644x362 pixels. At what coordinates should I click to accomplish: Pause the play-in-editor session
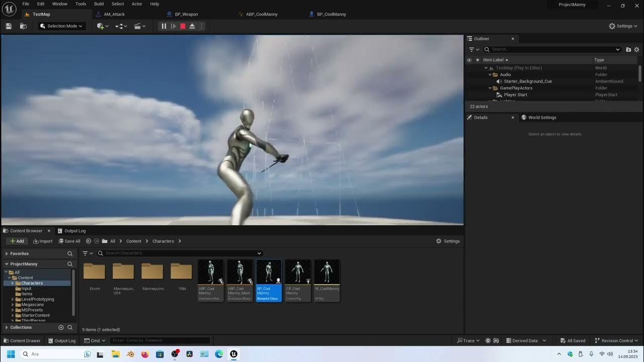pyautogui.click(x=164, y=26)
